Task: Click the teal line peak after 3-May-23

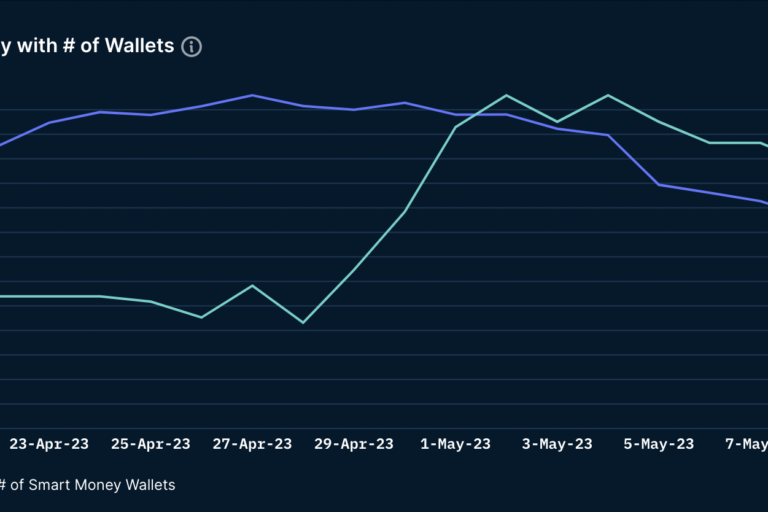Action: click(x=608, y=95)
